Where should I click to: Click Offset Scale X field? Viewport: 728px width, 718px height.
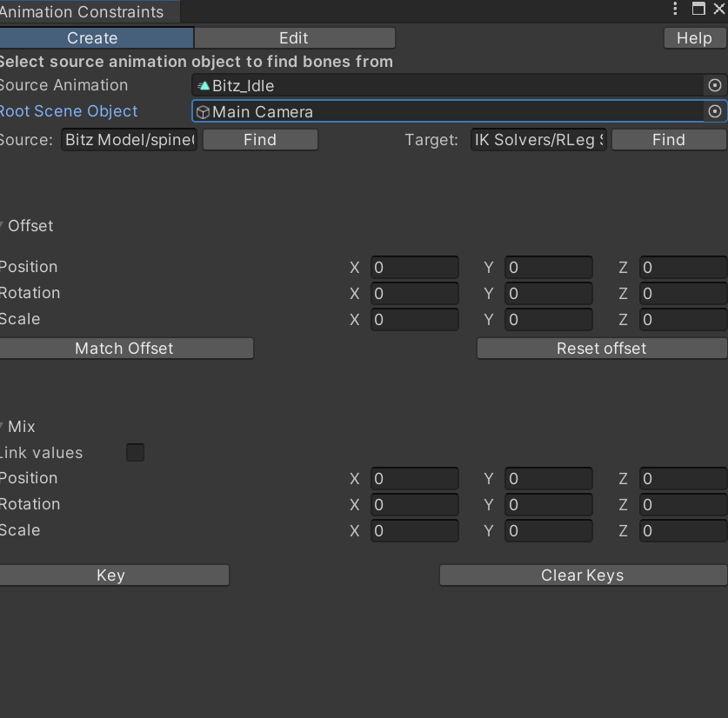[x=415, y=319]
